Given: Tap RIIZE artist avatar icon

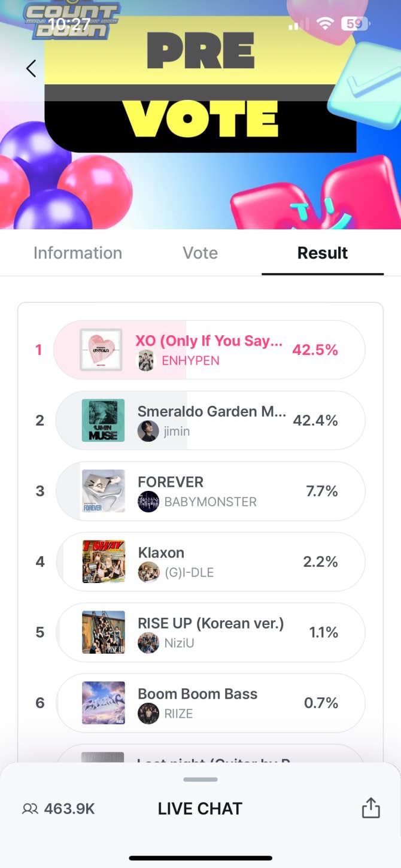Looking at the screenshot, I should (x=148, y=714).
